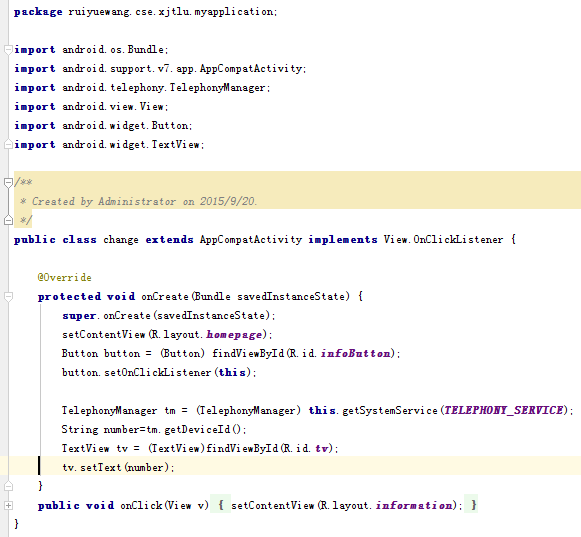This screenshot has width=581, height=537.
Task: Click the android.telephony.TelephonyManager import
Action: (166, 88)
